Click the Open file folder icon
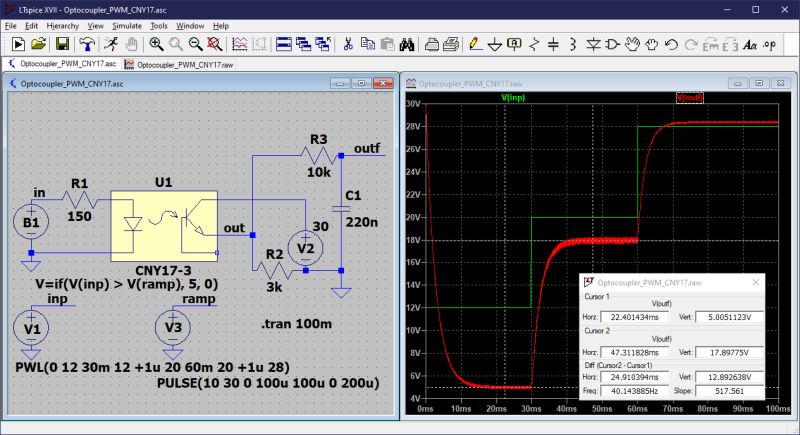Viewport: 800px width, 435px height. point(39,44)
